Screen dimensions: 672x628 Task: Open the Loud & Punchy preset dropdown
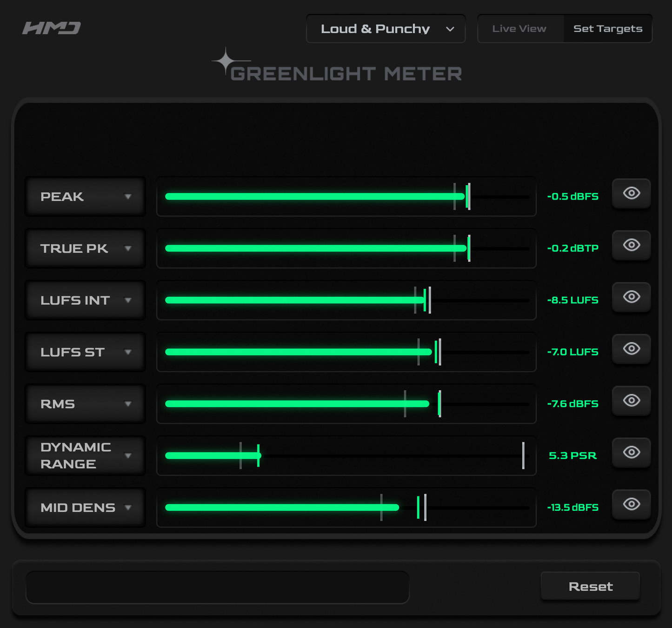(386, 29)
